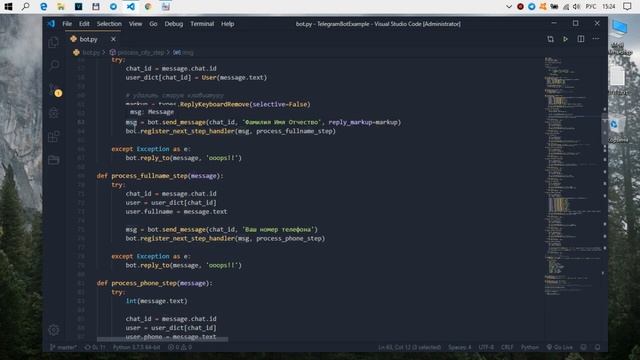640x360 pixels.
Task: Click the horizontal editor scrollbar
Action: (162, 339)
